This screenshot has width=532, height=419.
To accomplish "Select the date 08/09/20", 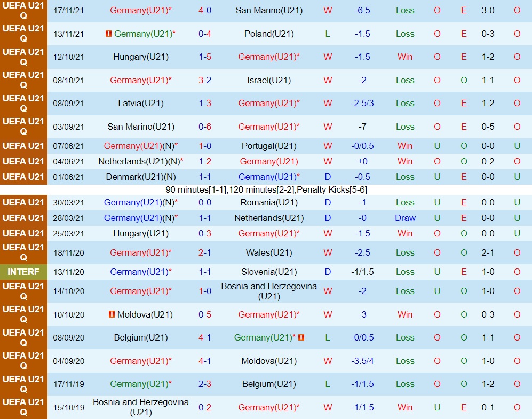I will point(68,337).
